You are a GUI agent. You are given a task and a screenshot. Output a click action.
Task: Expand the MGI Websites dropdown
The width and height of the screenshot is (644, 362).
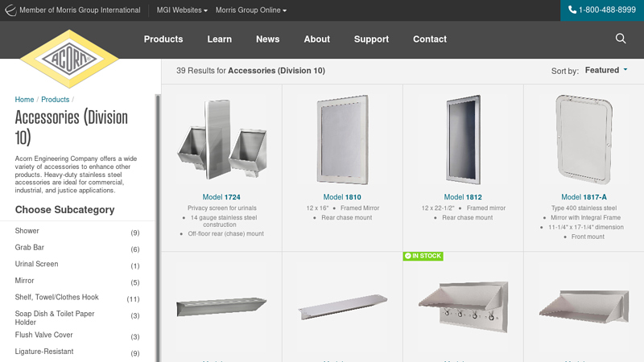point(182,10)
